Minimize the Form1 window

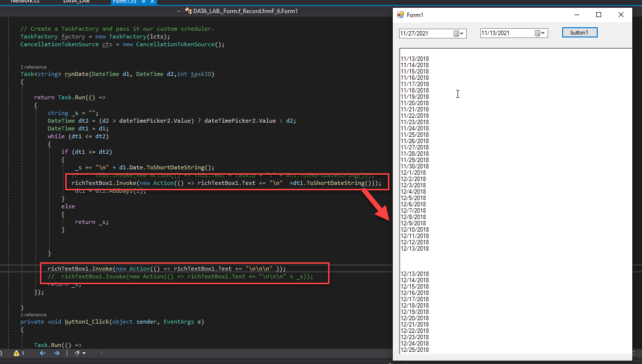[x=576, y=15]
